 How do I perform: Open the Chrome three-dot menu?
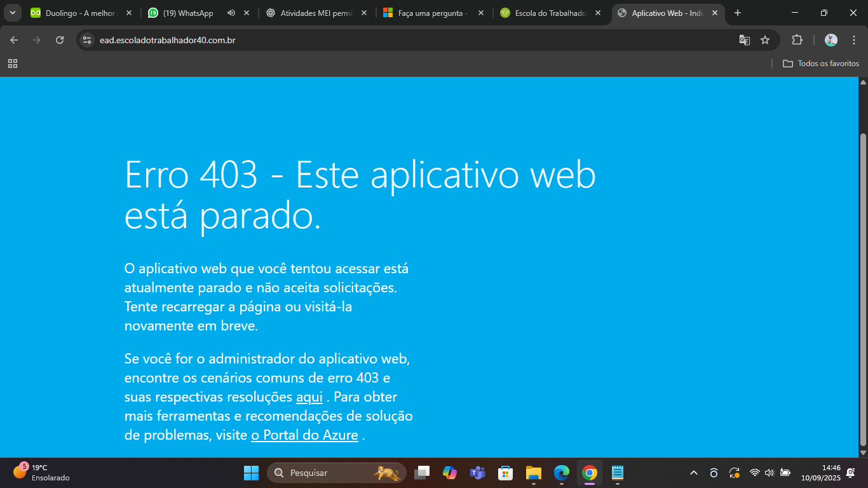click(853, 40)
